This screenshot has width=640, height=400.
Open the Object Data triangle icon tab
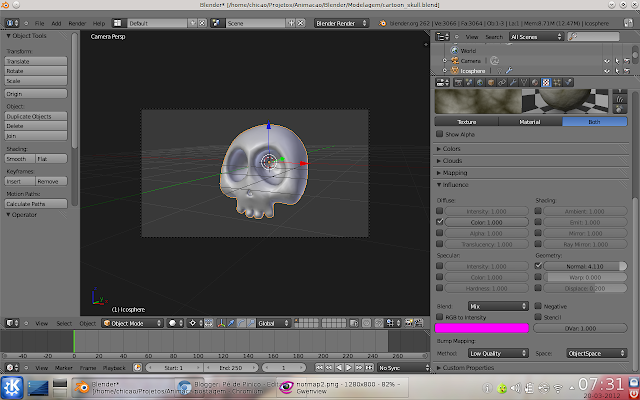(x=524, y=82)
